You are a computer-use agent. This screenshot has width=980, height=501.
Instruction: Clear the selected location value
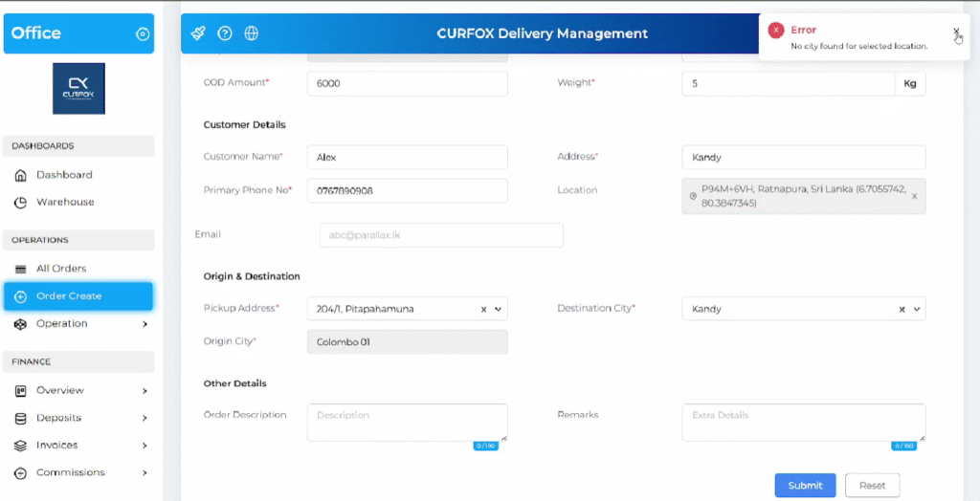(914, 196)
